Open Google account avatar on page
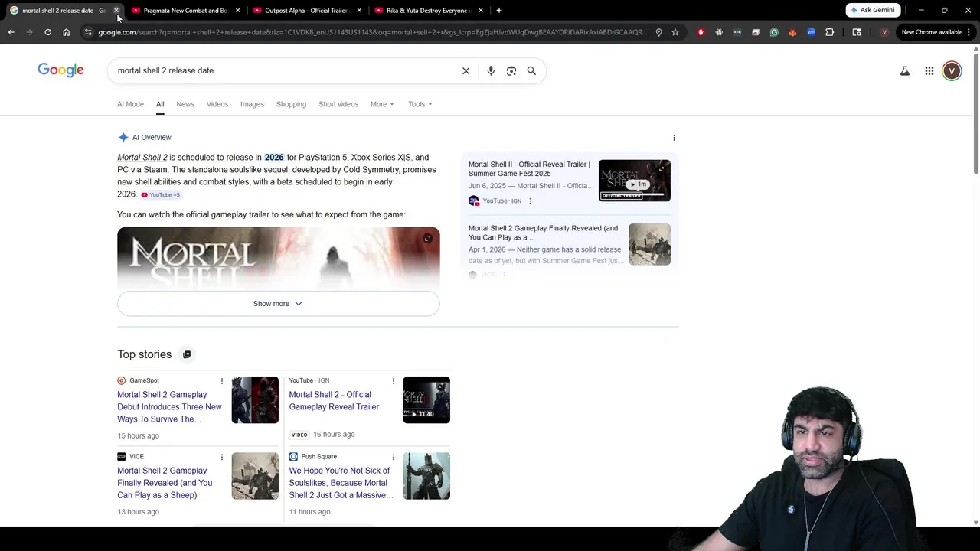Screen dimensions: 980x551 click(952, 70)
